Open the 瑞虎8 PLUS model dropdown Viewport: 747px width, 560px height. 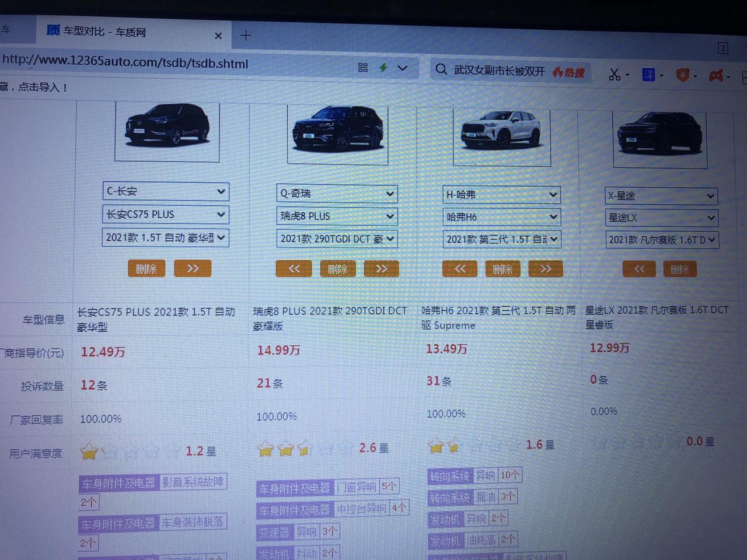337,216
